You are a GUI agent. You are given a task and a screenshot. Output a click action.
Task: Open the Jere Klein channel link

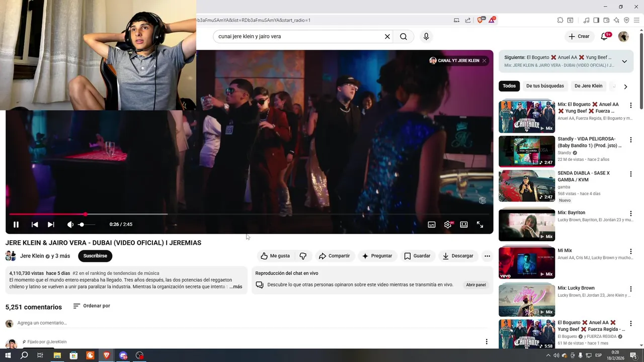pyautogui.click(x=32, y=256)
